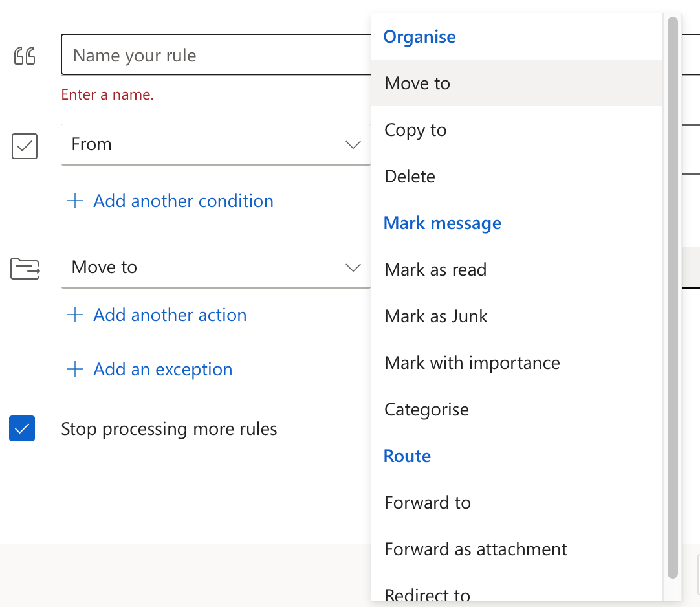
Task: Select Mark as read option
Action: click(x=435, y=270)
